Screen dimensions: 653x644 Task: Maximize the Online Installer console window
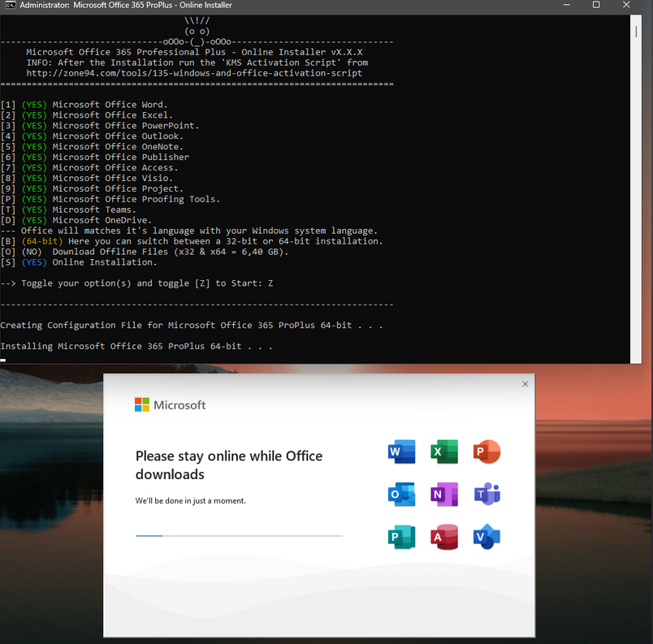(x=595, y=6)
